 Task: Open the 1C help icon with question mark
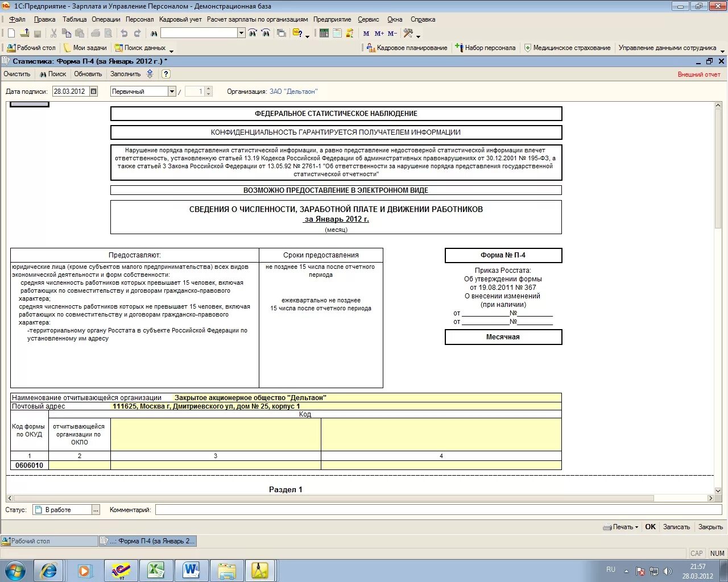(297, 34)
